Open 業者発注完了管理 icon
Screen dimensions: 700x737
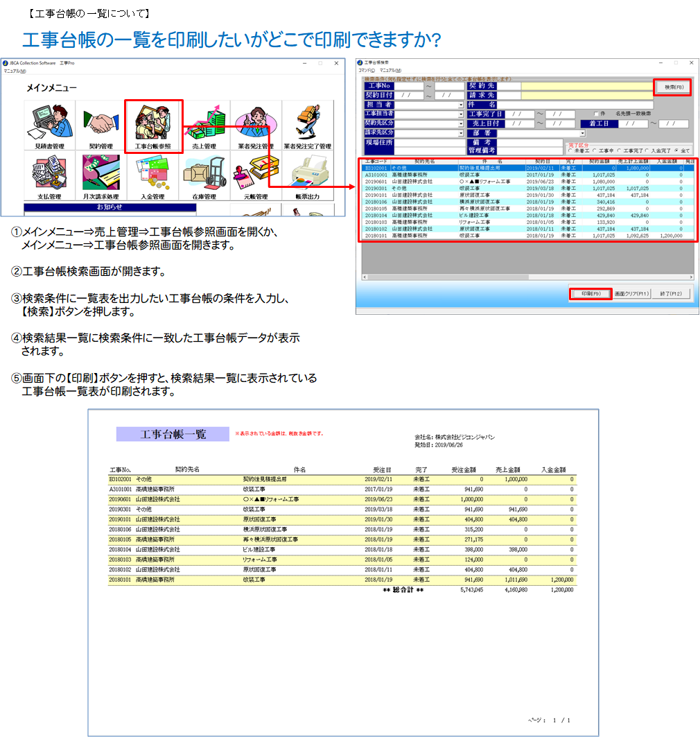[308, 125]
